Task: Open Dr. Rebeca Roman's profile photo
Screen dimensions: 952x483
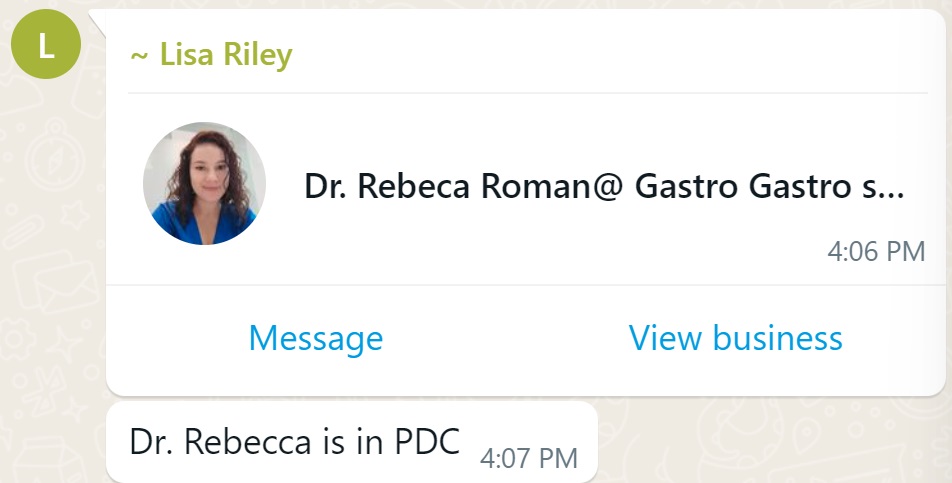Action: click(x=205, y=184)
